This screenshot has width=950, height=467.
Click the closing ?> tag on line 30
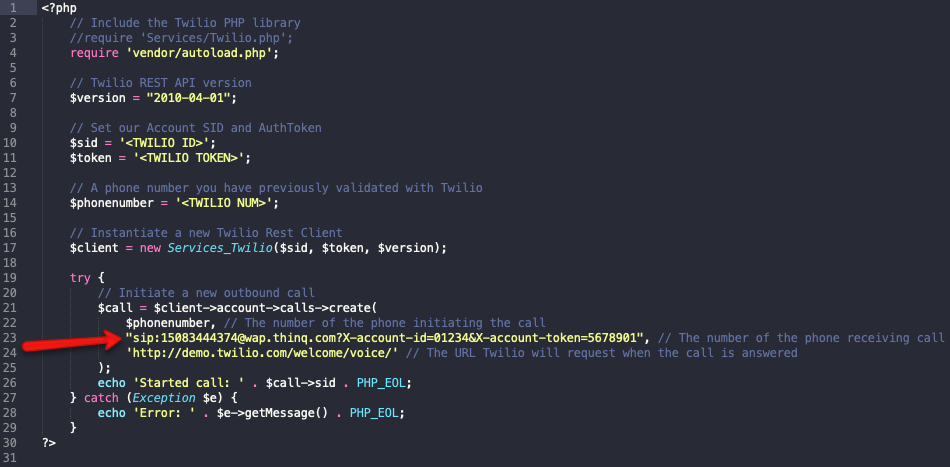(x=49, y=443)
